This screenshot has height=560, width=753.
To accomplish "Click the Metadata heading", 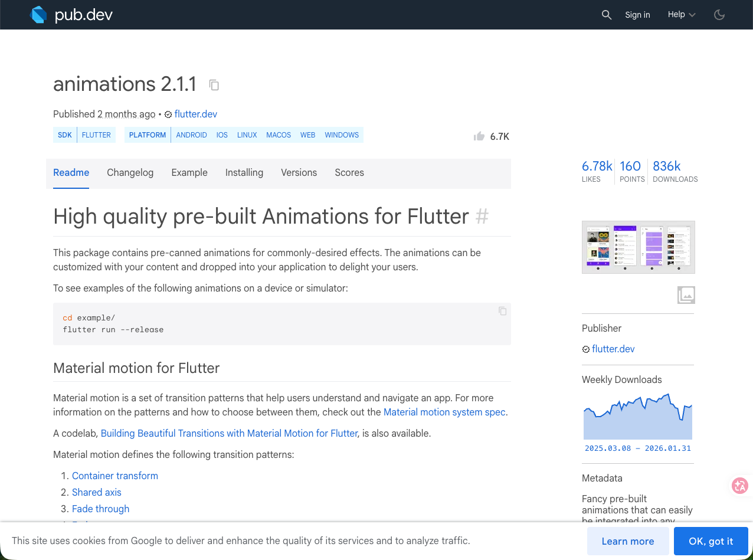I will tap(602, 478).
